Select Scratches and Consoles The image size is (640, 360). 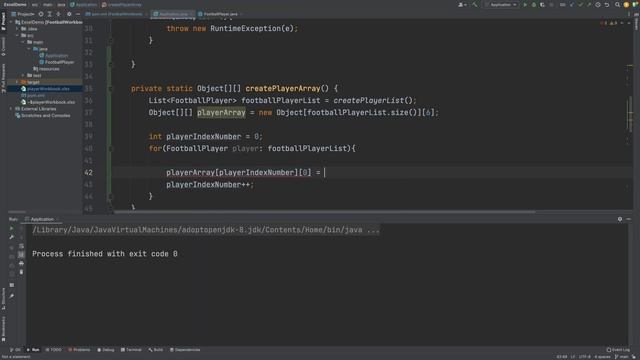[x=42, y=116]
